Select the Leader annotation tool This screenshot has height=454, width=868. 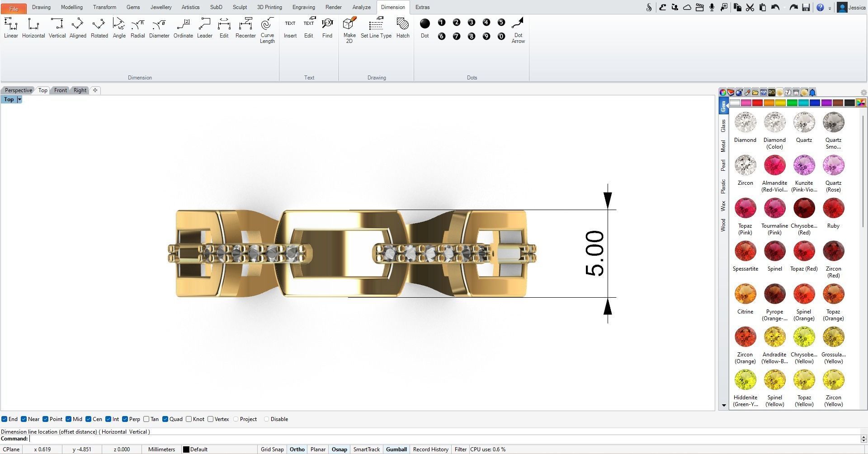204,28
